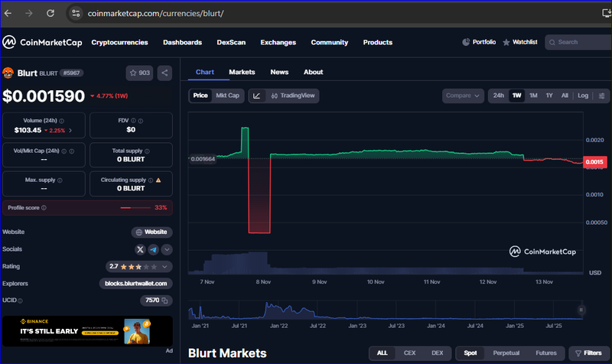Image resolution: width=612 pixels, height=364 pixels.
Task: Switch to line chart icon view
Action: (256, 96)
